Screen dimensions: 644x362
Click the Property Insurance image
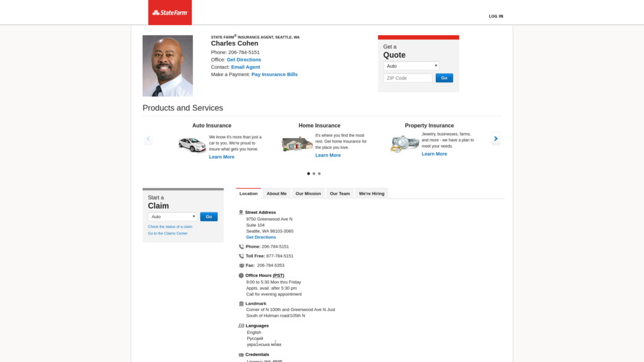point(404,144)
